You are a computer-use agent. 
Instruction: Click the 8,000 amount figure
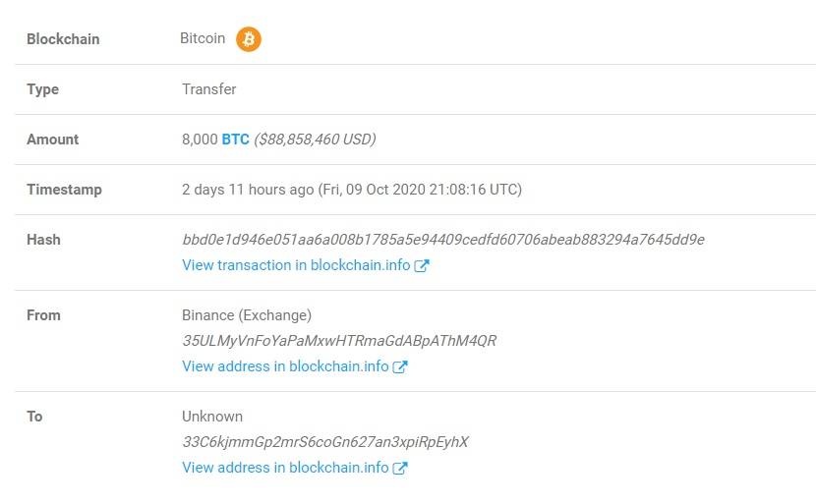click(200, 140)
